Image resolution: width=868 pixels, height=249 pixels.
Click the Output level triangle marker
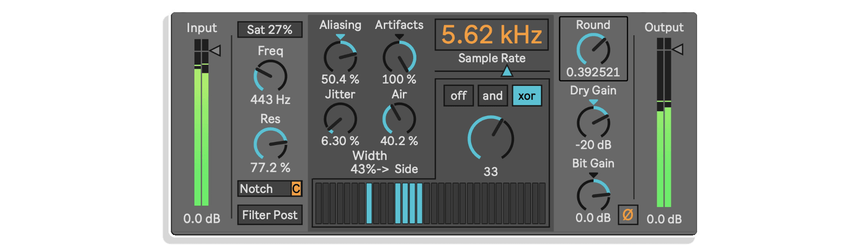pos(678,49)
